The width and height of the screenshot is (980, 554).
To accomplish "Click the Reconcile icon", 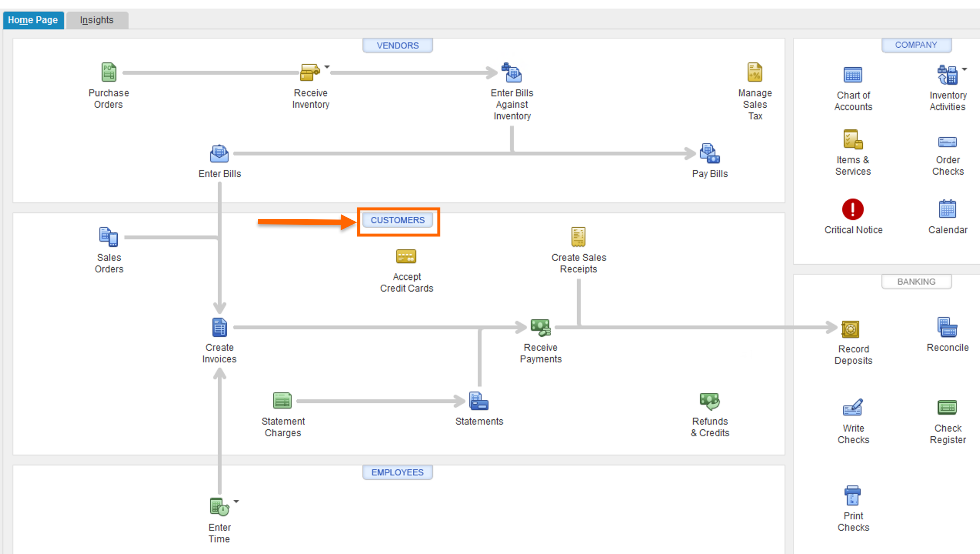I will tap(947, 328).
